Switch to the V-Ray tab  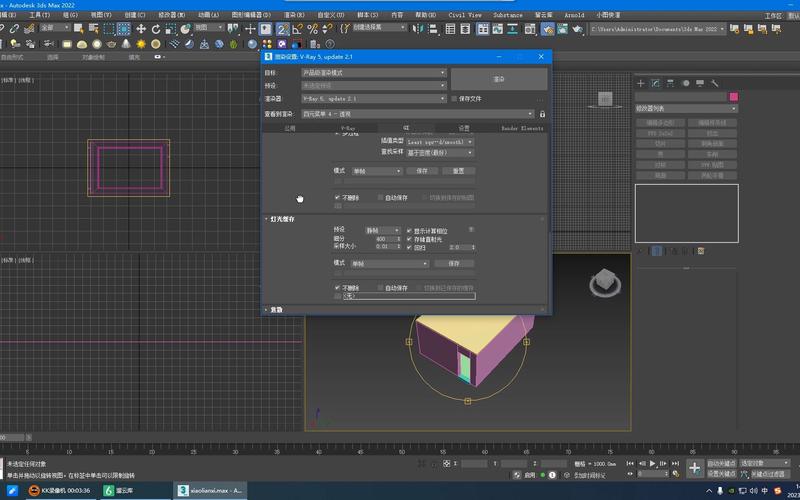(x=348, y=128)
